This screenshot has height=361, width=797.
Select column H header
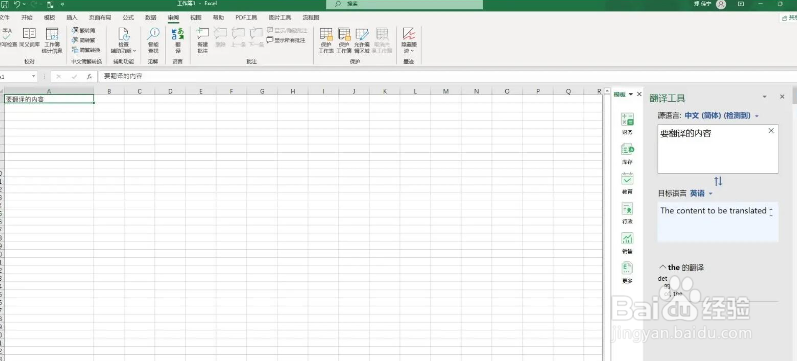click(x=293, y=92)
